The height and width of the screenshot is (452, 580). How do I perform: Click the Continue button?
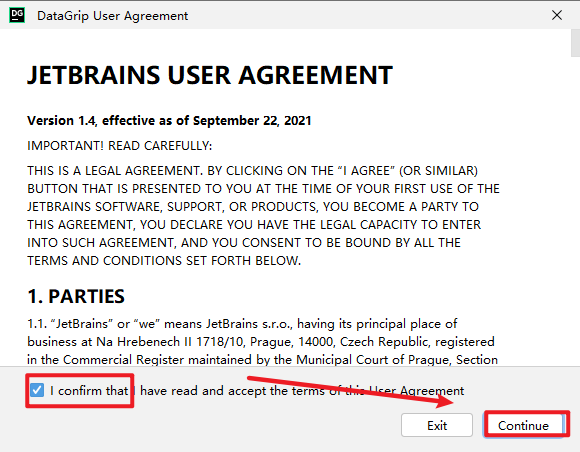pyautogui.click(x=523, y=425)
